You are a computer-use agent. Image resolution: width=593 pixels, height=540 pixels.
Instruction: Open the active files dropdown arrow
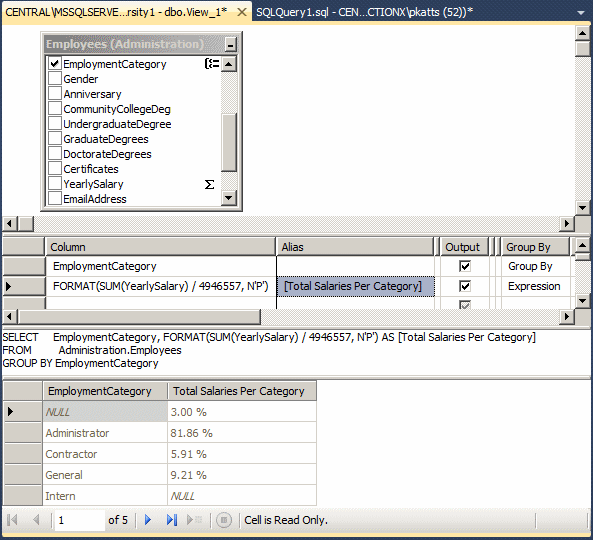(x=581, y=13)
